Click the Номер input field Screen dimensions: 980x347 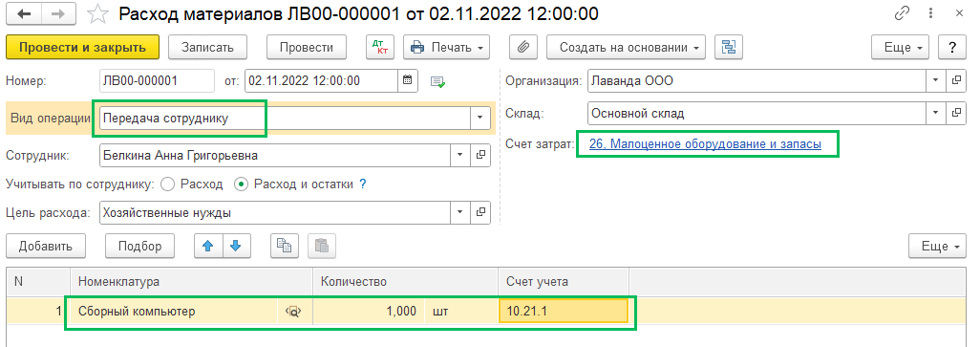[157, 80]
